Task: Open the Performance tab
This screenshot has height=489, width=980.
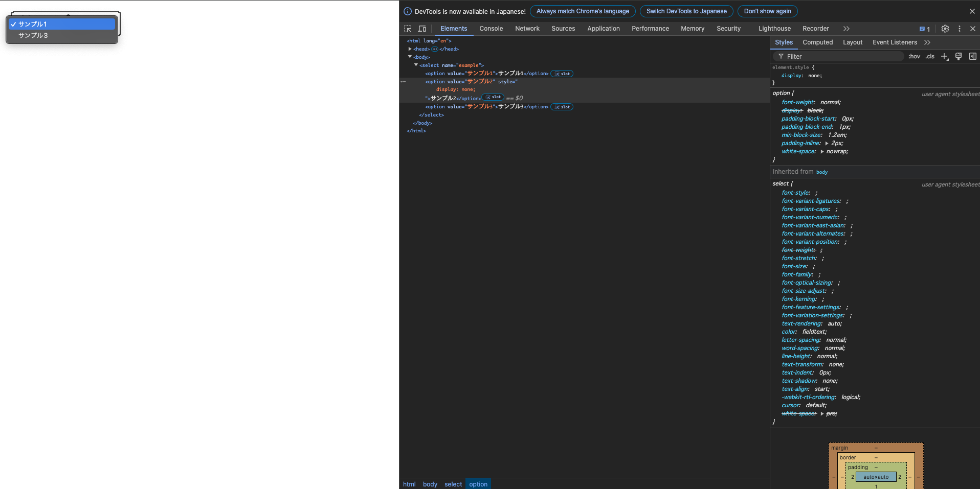Action: (x=650, y=29)
